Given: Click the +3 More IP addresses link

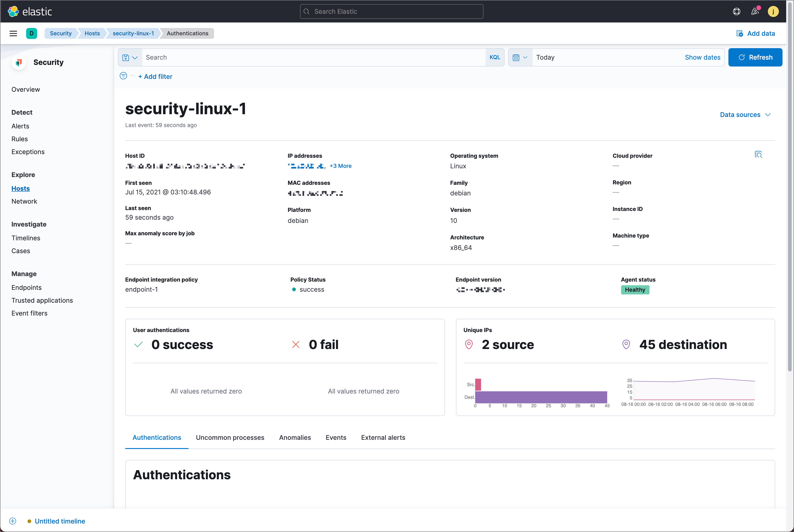Looking at the screenshot, I should pyautogui.click(x=340, y=166).
